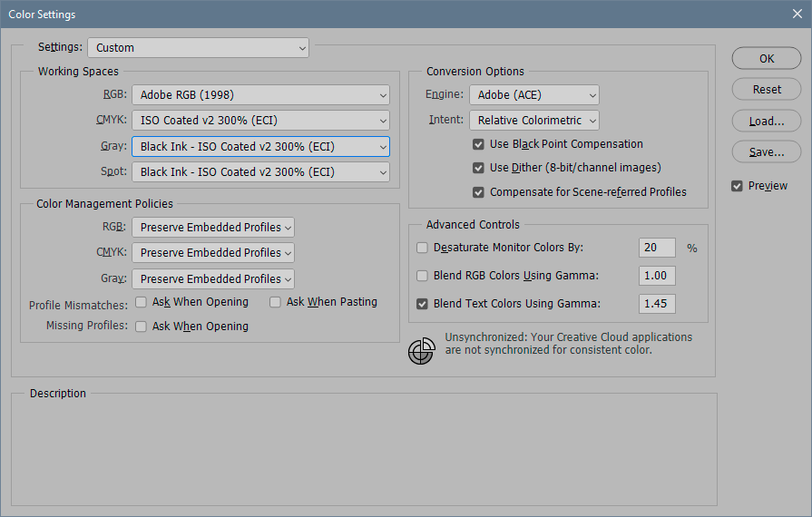This screenshot has height=517, width=812.
Task: Check Ask When Pasting option
Action: tap(275, 302)
